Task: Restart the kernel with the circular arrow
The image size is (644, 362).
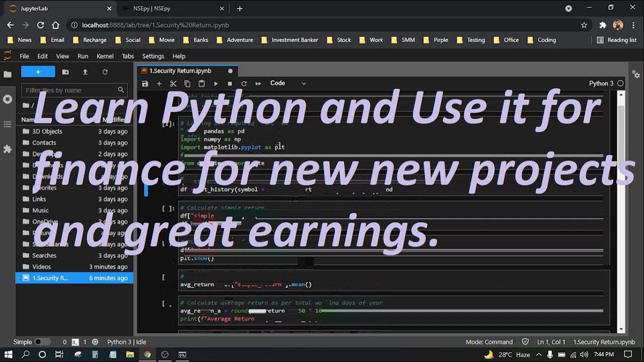Action: [244, 84]
